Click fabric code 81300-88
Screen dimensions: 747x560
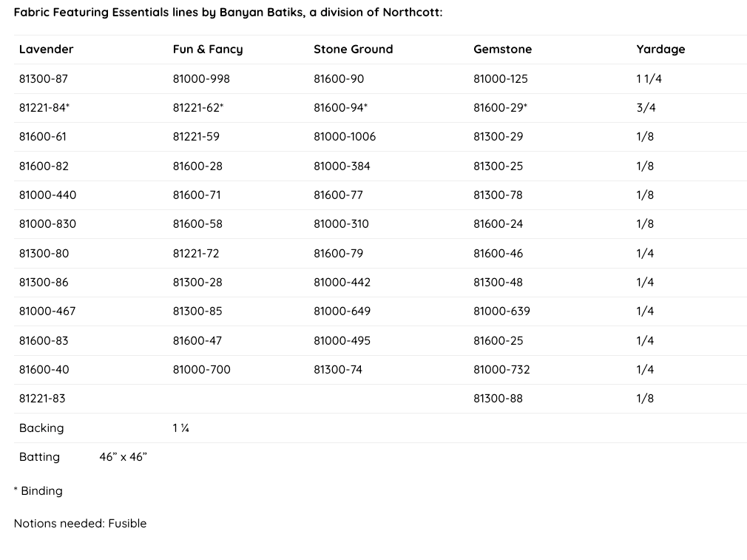tap(498, 398)
